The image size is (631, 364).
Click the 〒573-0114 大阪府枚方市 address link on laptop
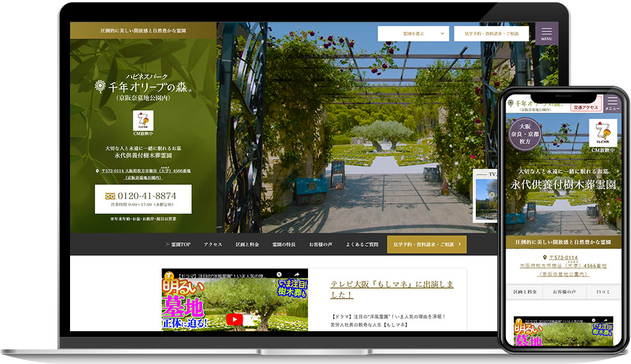146,173
